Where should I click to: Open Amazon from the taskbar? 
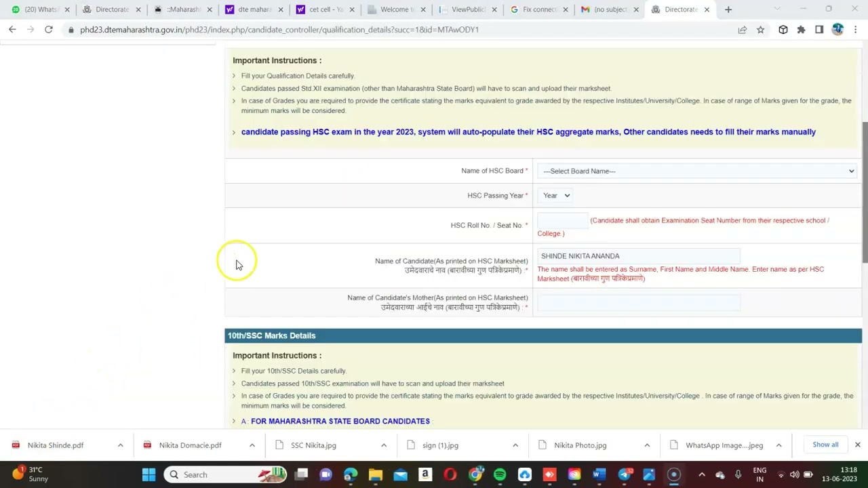coord(425,474)
